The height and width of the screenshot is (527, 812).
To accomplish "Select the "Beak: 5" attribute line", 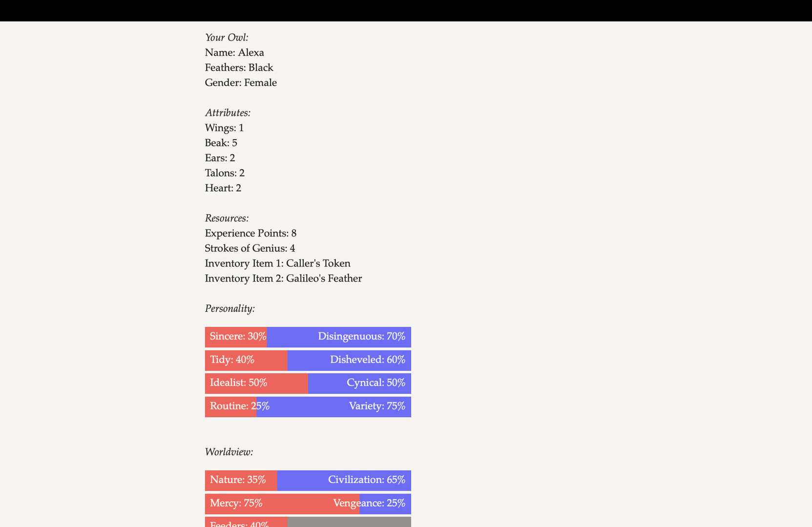I will tap(221, 143).
